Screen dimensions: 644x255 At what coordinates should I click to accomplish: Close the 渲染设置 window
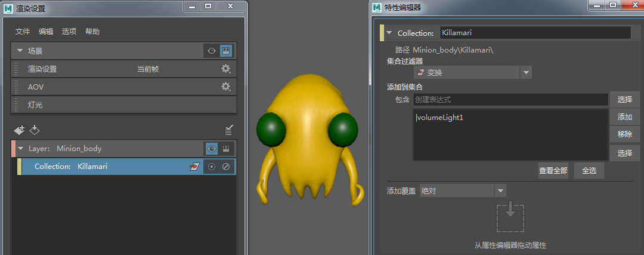(230, 6)
